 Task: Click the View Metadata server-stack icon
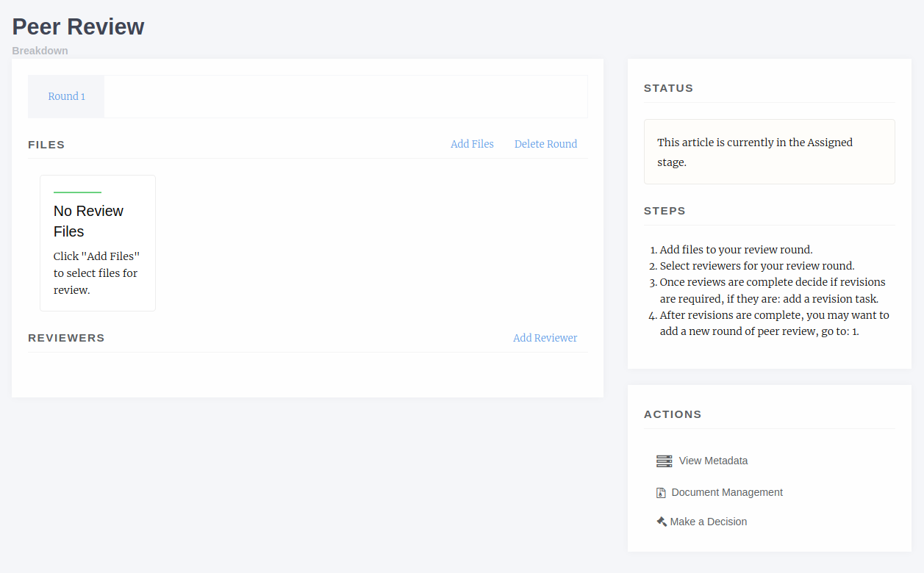[x=664, y=461]
